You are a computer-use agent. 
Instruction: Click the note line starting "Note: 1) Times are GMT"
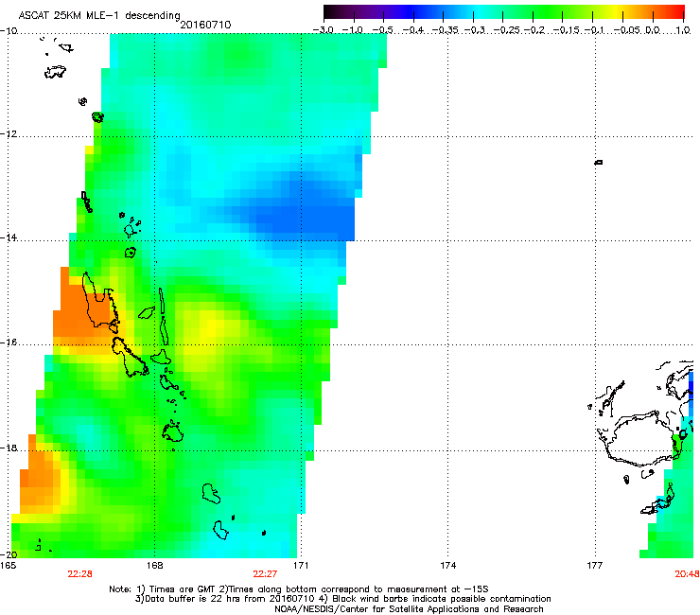299,589
